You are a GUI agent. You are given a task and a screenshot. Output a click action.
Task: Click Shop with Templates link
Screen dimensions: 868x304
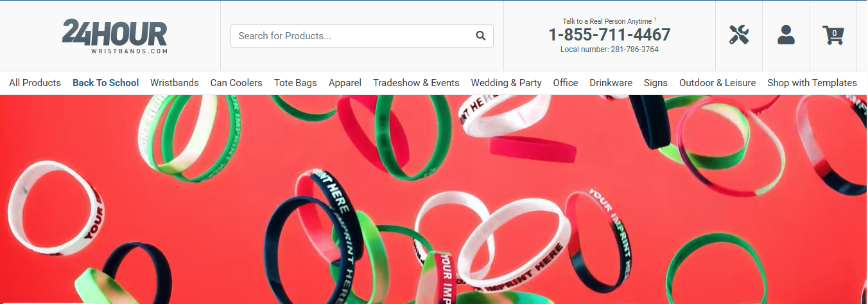click(x=812, y=83)
